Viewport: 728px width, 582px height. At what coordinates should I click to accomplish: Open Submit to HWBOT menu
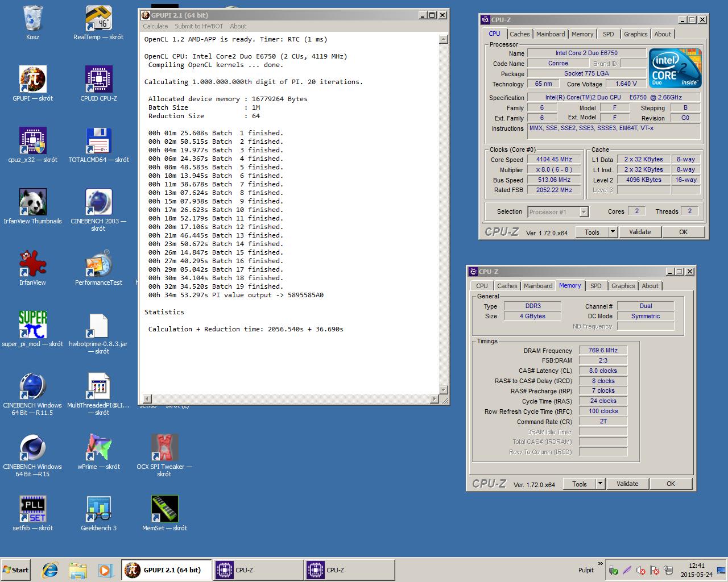[x=198, y=26]
